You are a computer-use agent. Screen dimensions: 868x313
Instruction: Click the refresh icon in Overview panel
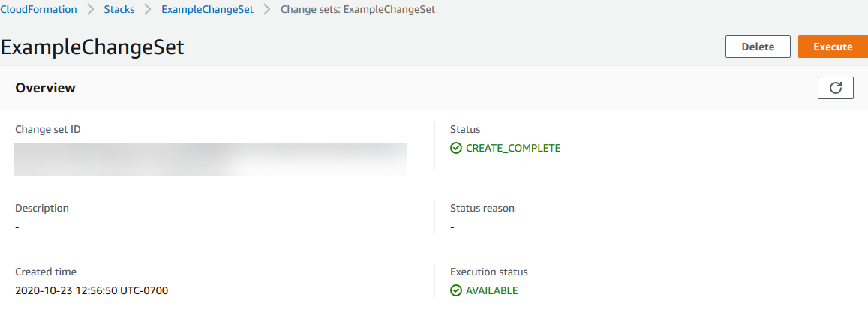(x=835, y=88)
